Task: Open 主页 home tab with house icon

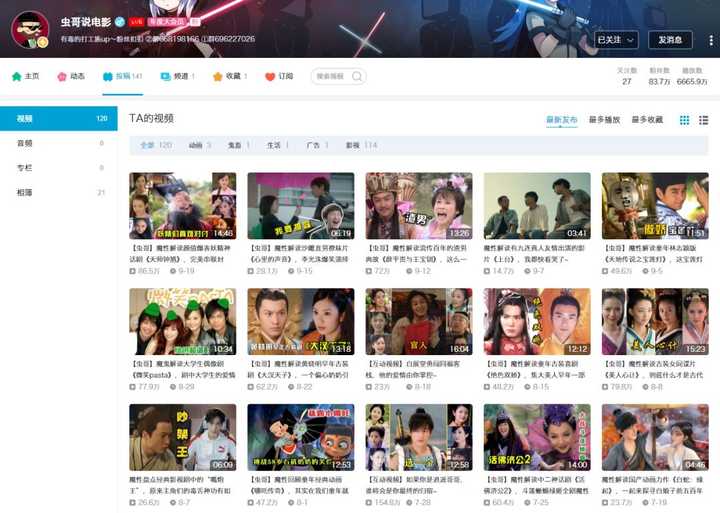Action: coord(25,76)
